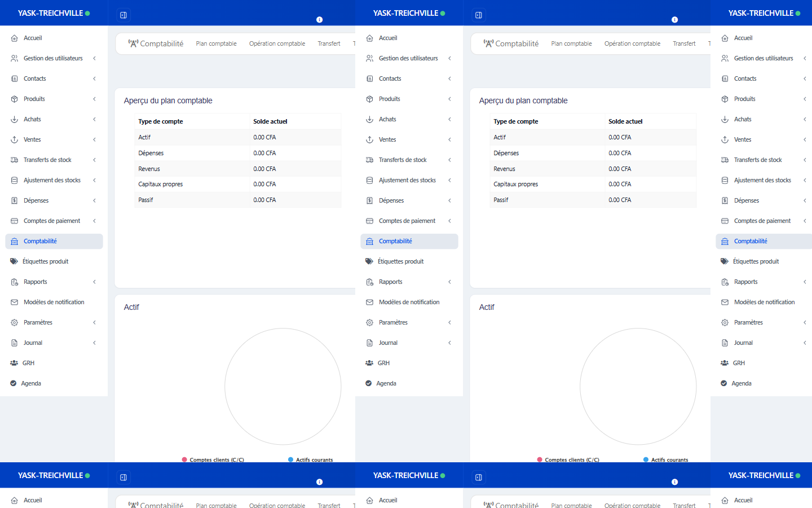Open the Transfert tab in the top-middle copy
812x508 pixels.
pos(684,44)
